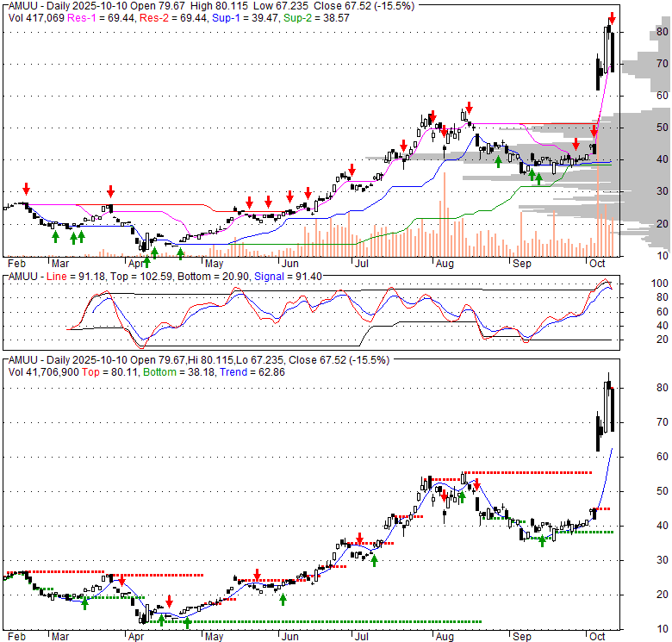Image resolution: width=672 pixels, height=642 pixels.
Task: Click the Trend = 62.86 label
Action: tap(252, 372)
